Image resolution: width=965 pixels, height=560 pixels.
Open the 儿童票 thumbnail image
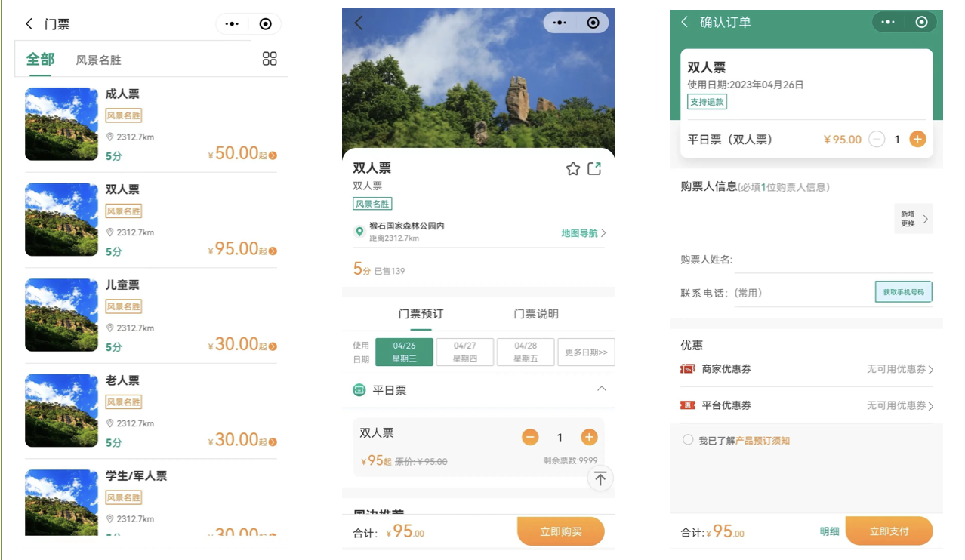pos(61,315)
